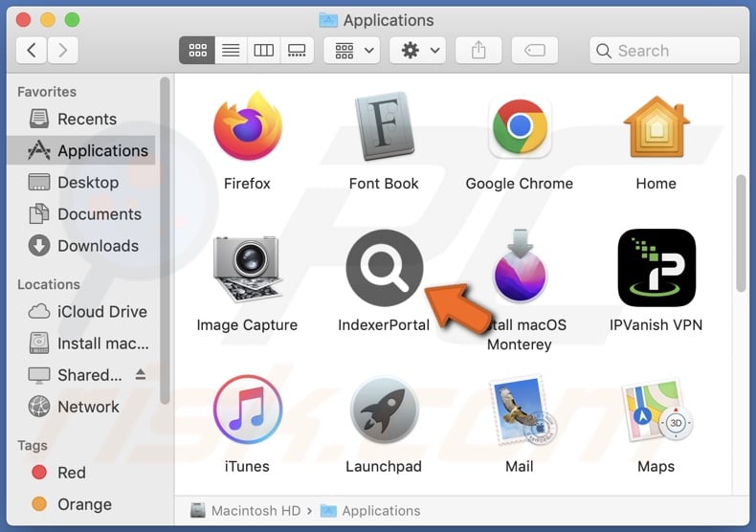
Task: Click the sidebar vertical scrollbar
Action: pyautogui.click(x=165, y=241)
